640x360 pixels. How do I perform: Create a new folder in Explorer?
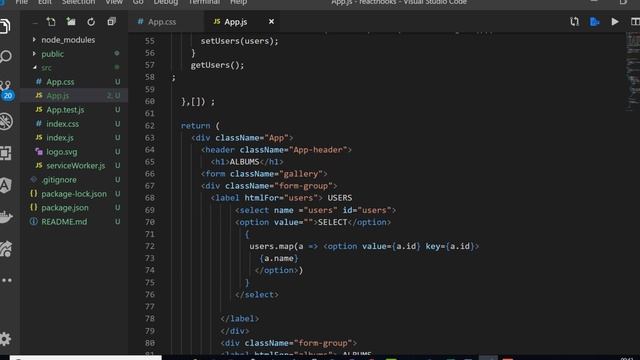71,22
